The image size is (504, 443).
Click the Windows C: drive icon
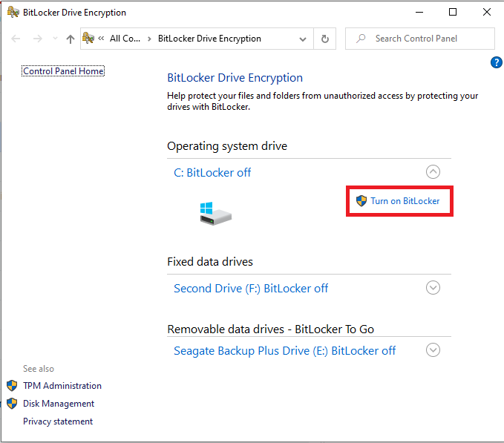tap(215, 214)
